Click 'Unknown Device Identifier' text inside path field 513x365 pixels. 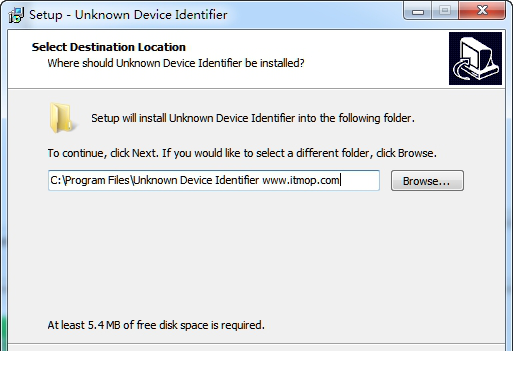(196, 180)
